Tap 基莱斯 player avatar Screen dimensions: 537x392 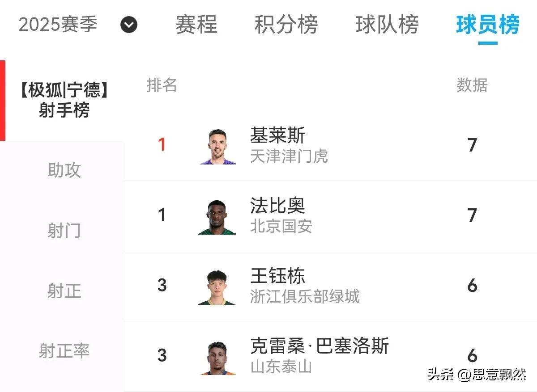218,147
